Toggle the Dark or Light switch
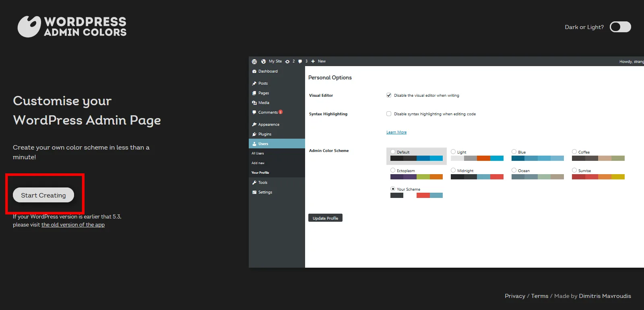The height and width of the screenshot is (310, 644). [x=620, y=27]
